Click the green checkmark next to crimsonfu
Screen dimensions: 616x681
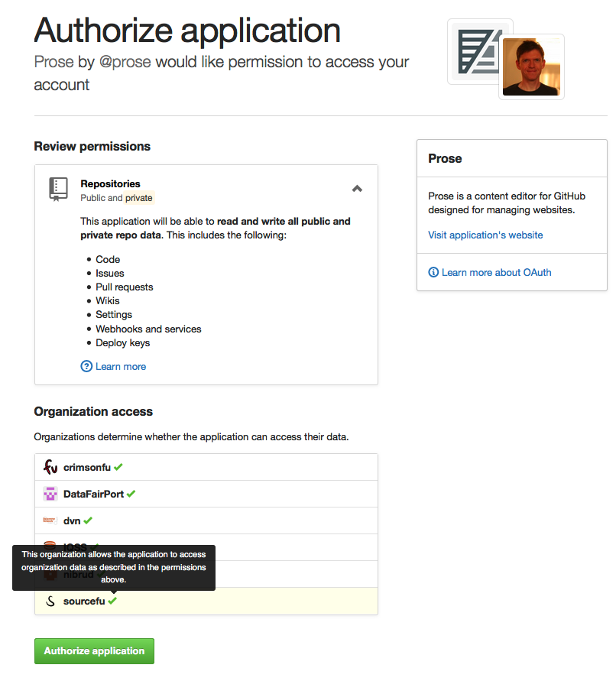tap(118, 467)
